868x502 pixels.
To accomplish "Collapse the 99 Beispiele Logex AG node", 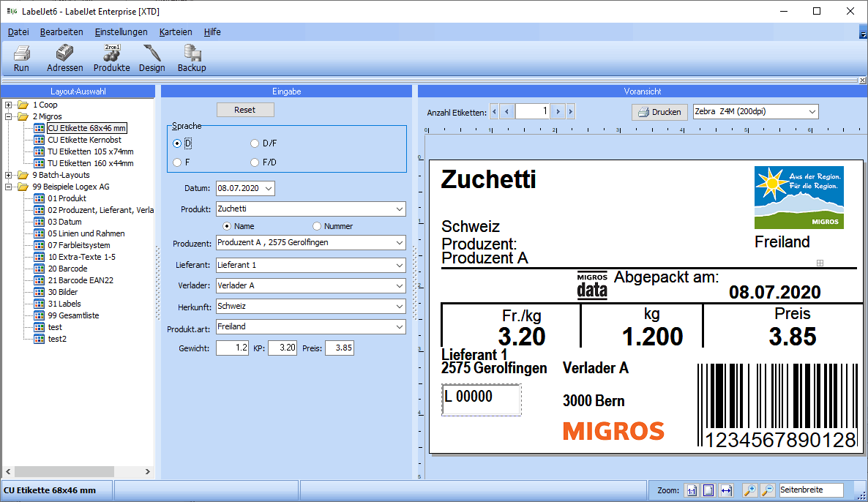I will tap(8, 187).
